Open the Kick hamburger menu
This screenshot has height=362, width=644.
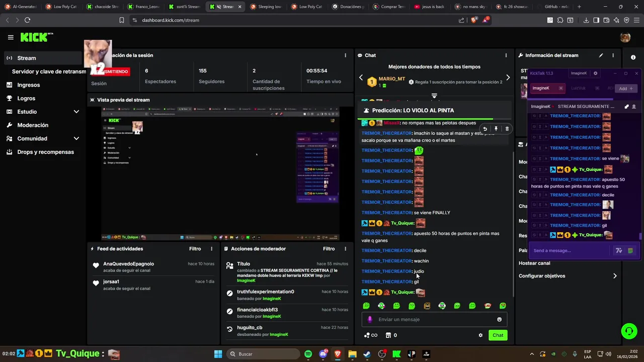(11, 37)
